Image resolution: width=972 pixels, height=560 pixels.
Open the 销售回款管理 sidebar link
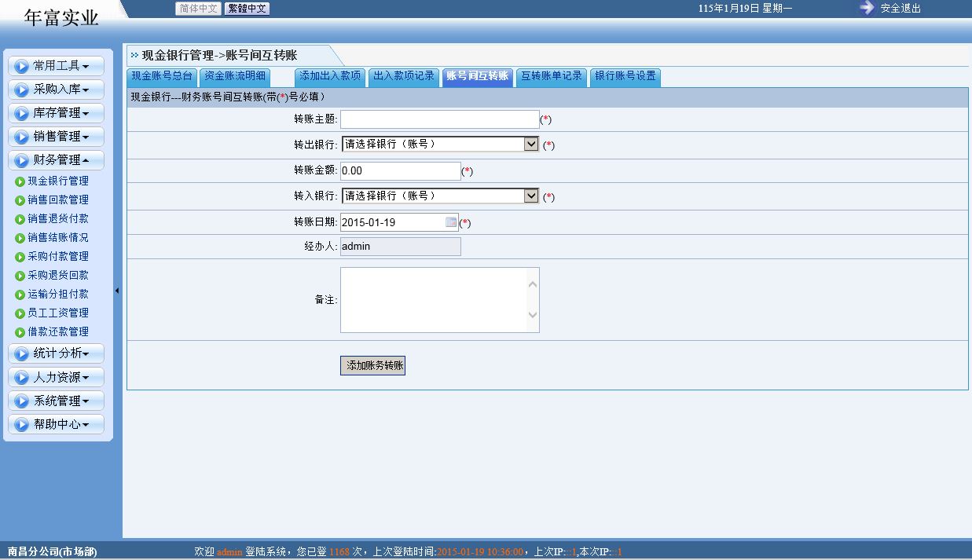point(58,200)
